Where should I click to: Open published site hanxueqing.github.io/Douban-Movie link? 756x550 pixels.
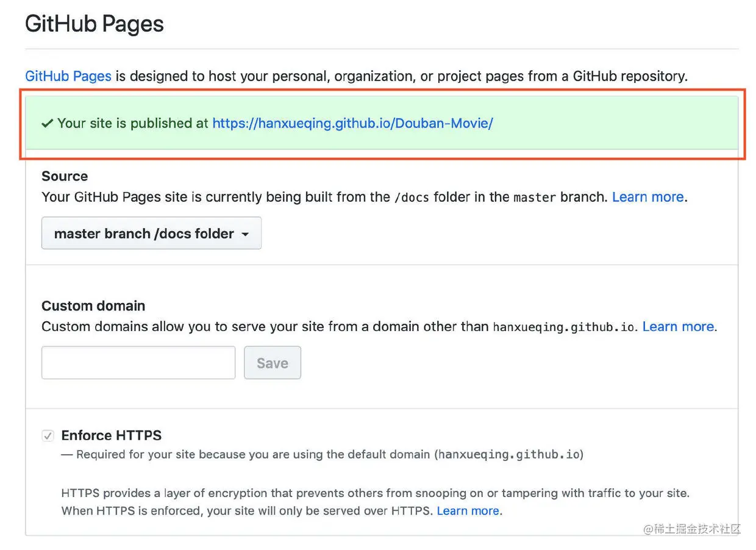click(x=352, y=123)
